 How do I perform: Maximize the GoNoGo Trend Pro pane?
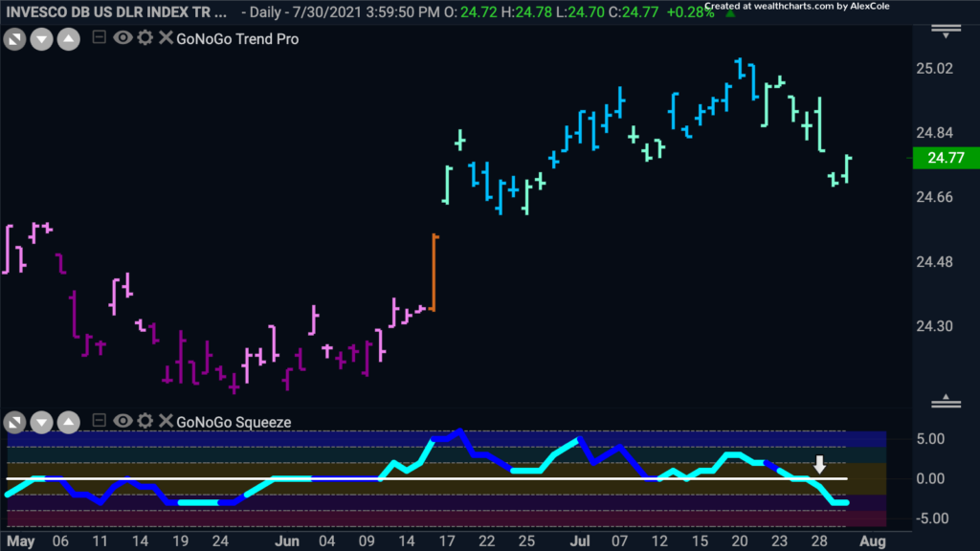[14, 40]
